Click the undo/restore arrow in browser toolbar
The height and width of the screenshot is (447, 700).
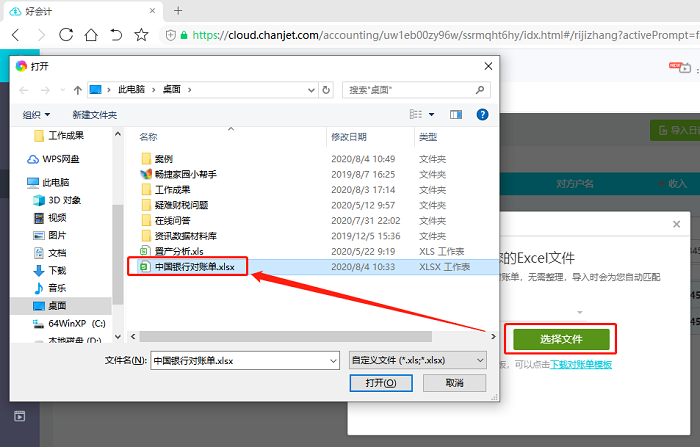coord(116,35)
